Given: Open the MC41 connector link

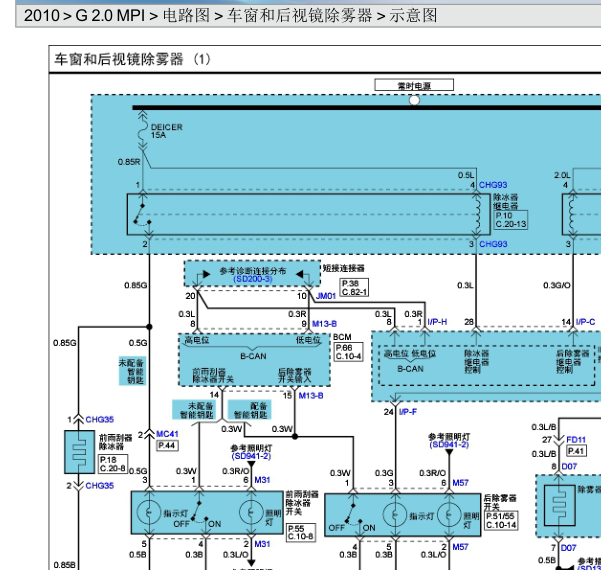Looking at the screenshot, I should [167, 434].
